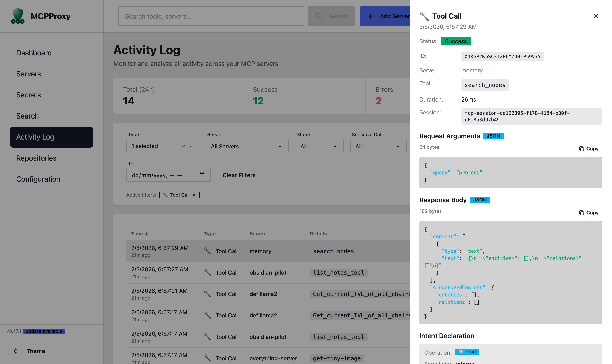The width and height of the screenshot is (612, 364).
Task: Open the Sensitive Data filter dropdown
Action: pos(378,146)
